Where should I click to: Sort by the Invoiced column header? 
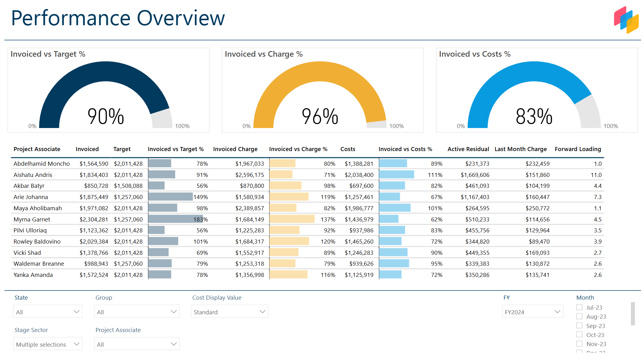87,149
